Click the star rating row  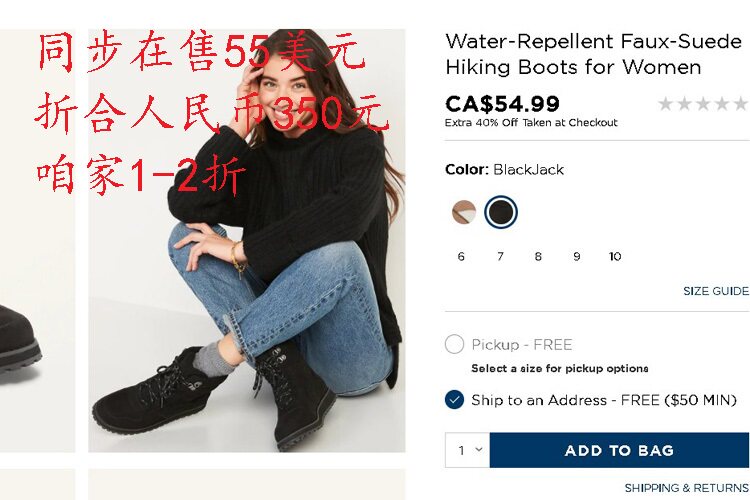(703, 103)
